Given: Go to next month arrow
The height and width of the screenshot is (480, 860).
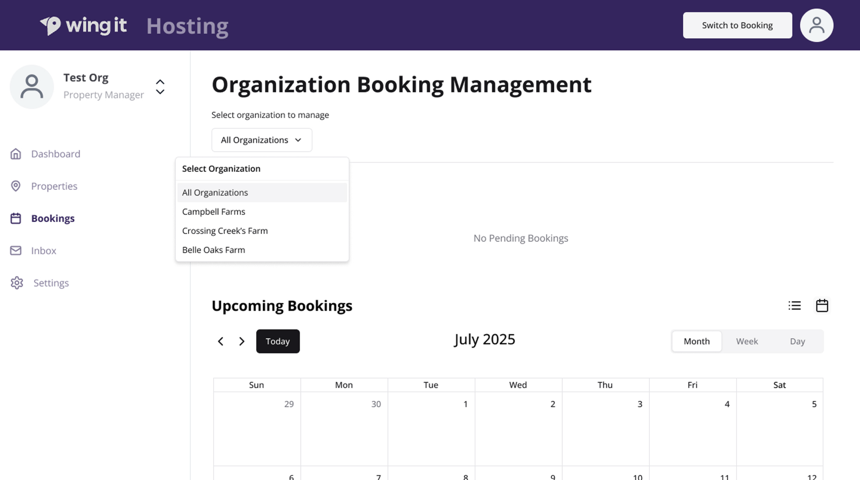Looking at the screenshot, I should (x=241, y=341).
